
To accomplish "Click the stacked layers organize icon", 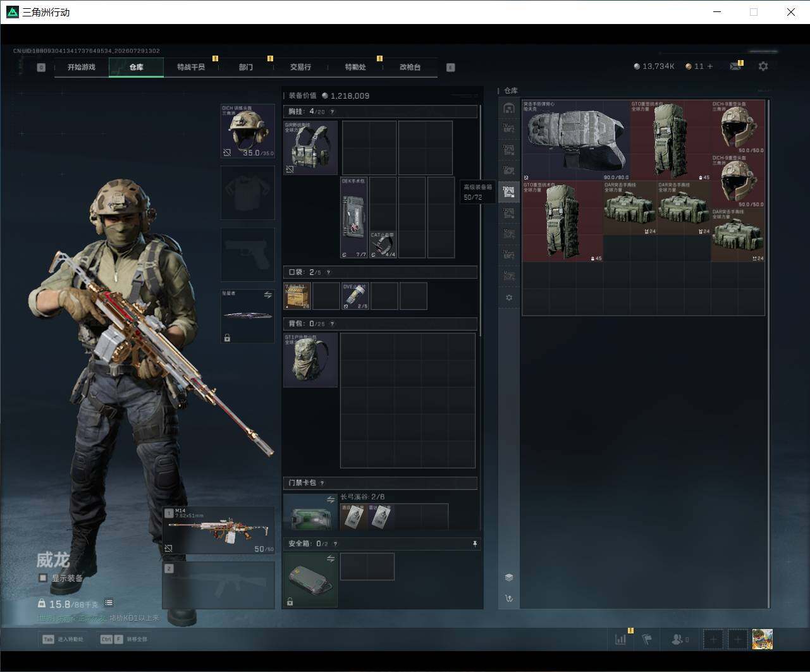I will [x=508, y=577].
